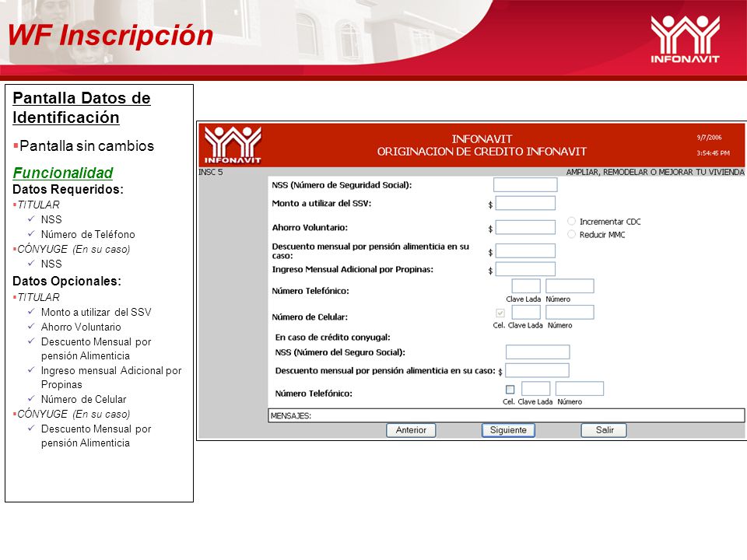
Task: Click the Anterior button
Action: (x=411, y=430)
